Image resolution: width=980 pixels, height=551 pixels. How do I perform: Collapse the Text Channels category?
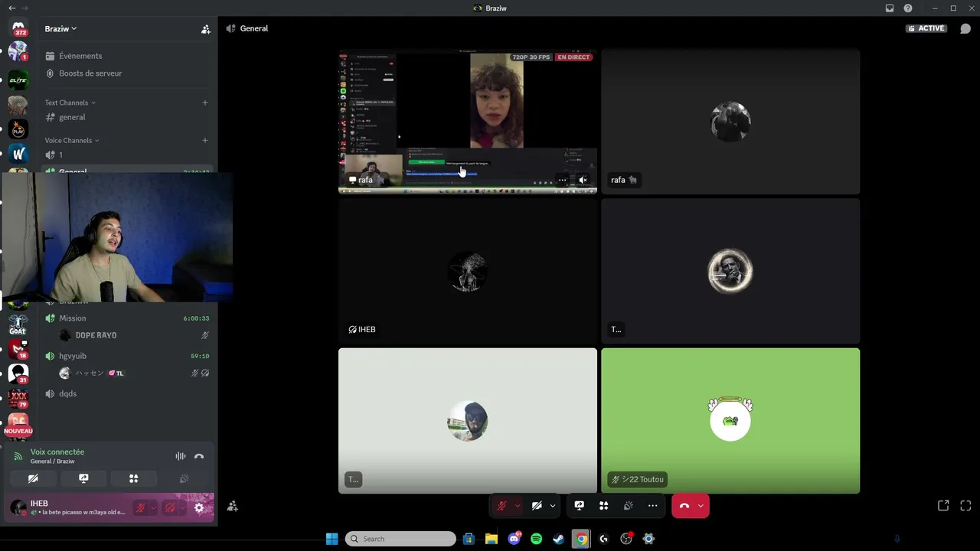point(70,103)
